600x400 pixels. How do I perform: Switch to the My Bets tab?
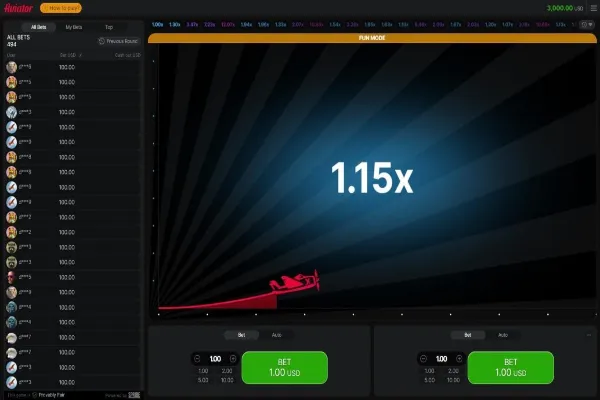pyautogui.click(x=74, y=27)
